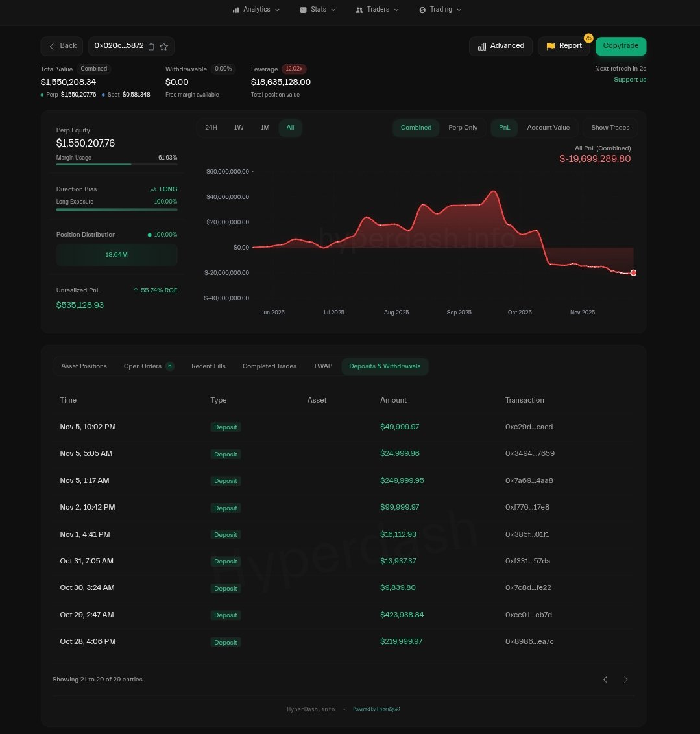Follow the Support us link

tap(629, 80)
